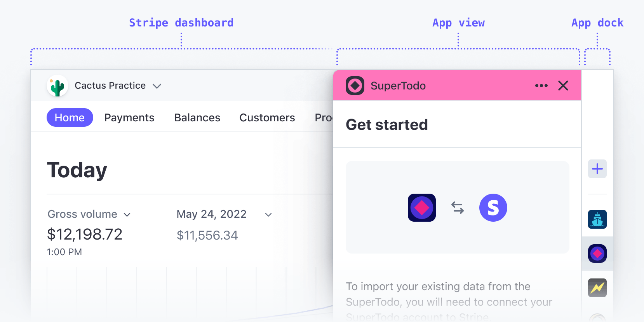Select the SuperTodo icon in the app dock

(x=597, y=254)
